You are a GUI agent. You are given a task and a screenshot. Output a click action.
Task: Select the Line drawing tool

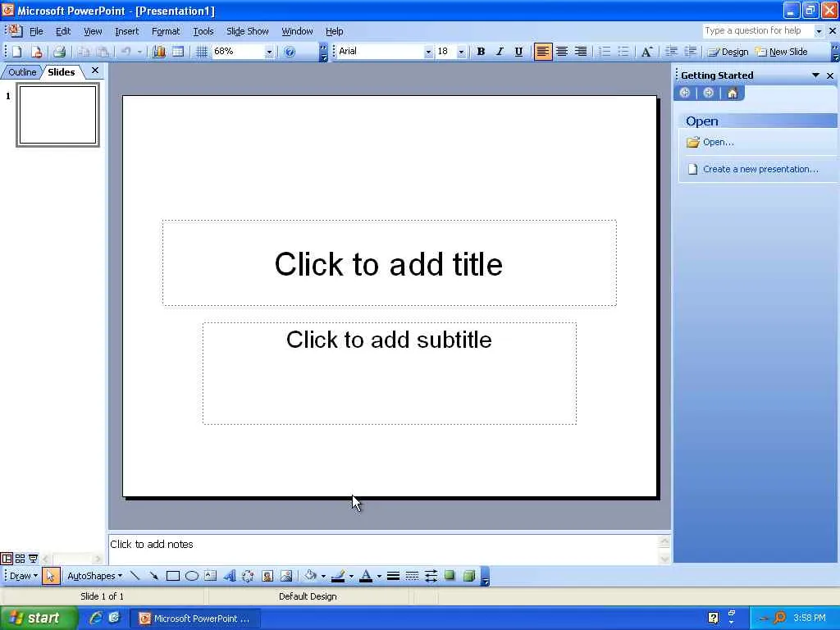pyautogui.click(x=135, y=576)
